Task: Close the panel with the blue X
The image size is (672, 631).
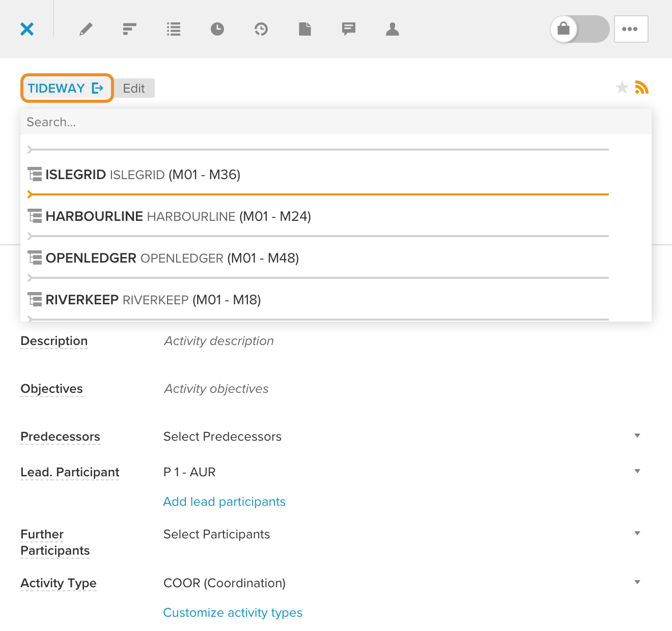Action: (27, 29)
